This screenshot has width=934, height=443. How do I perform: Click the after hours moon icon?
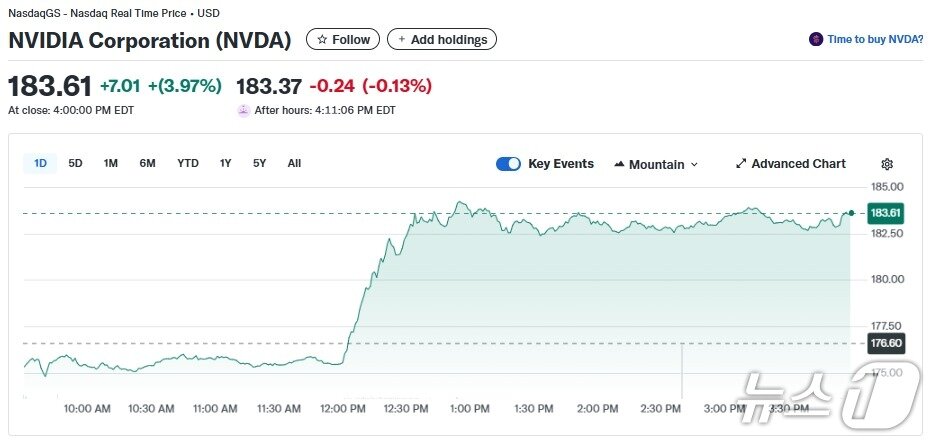[x=243, y=110]
